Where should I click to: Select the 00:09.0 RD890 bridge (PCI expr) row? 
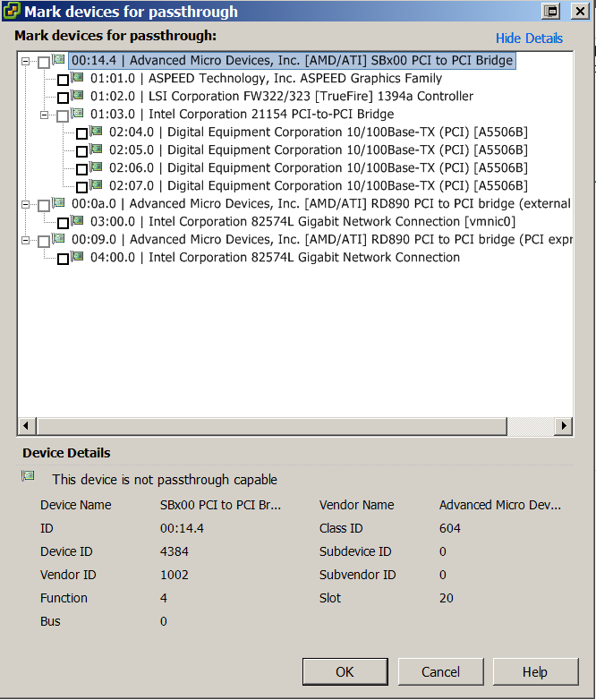pyautogui.click(x=321, y=239)
